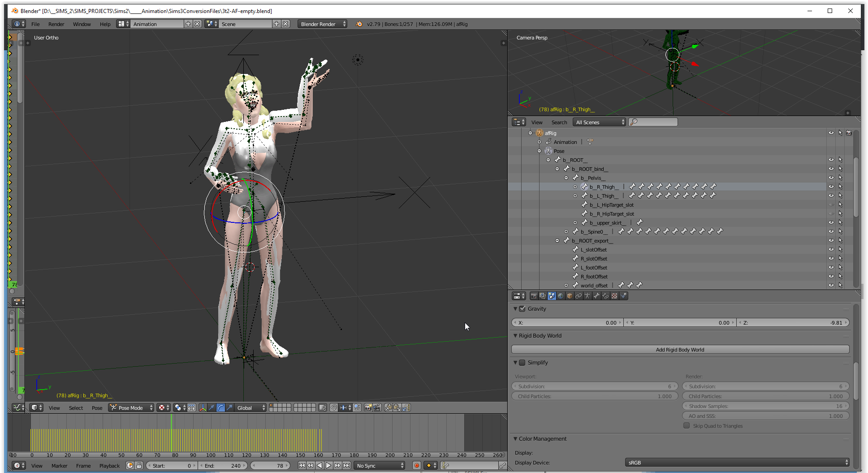868x473 pixels.
Task: Open the Render properties tab (camera icon)
Action: click(534, 296)
